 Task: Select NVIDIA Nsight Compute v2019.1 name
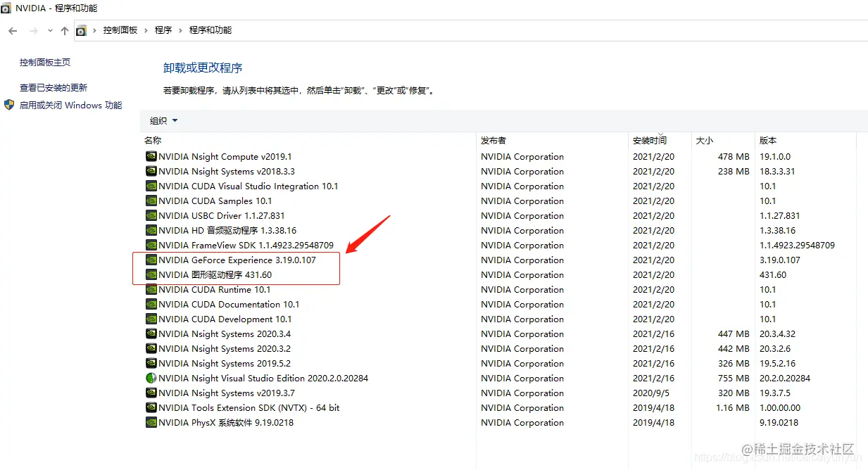pyautogui.click(x=225, y=157)
